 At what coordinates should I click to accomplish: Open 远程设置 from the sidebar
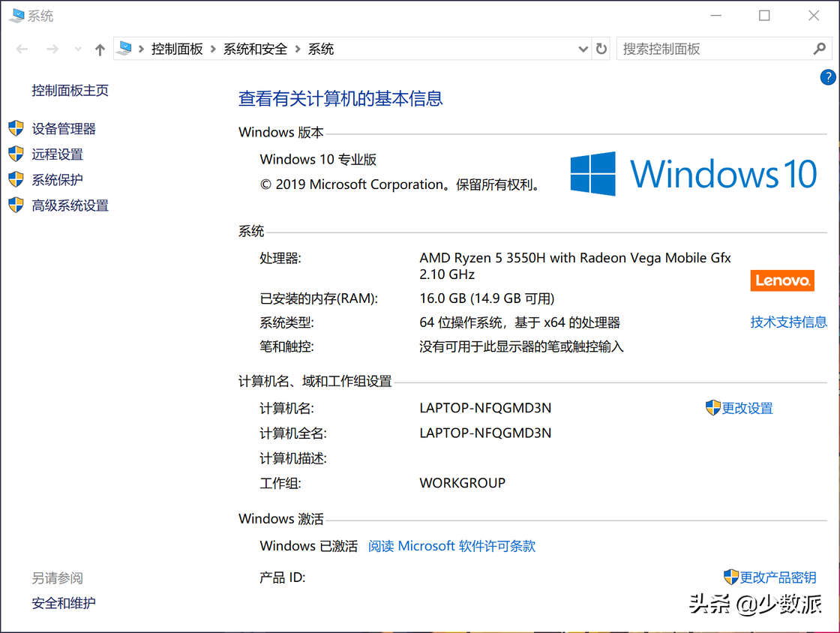tap(57, 154)
